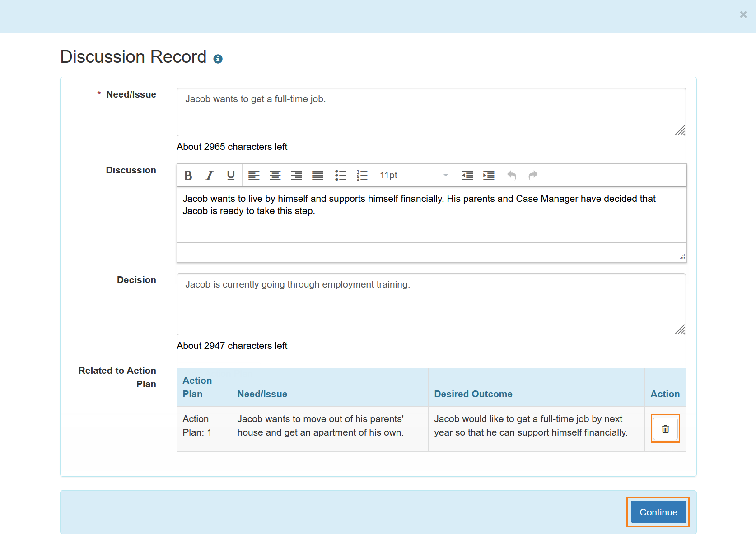Image resolution: width=756 pixels, height=534 pixels.
Task: Insert a numbered list
Action: tap(362, 175)
